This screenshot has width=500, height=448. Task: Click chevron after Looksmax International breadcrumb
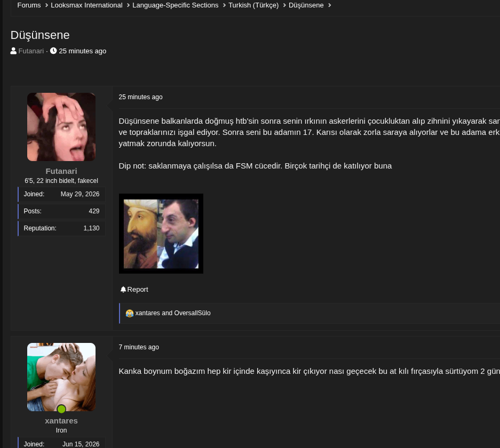(x=128, y=5)
